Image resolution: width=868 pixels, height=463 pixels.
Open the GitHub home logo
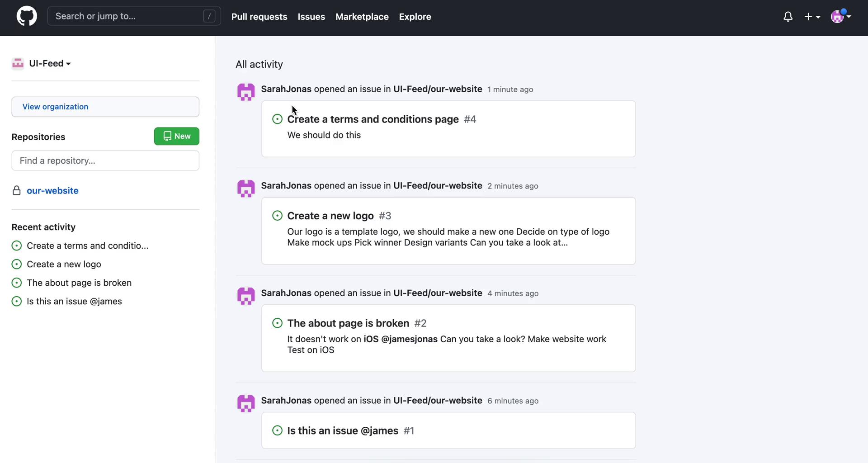click(x=27, y=16)
